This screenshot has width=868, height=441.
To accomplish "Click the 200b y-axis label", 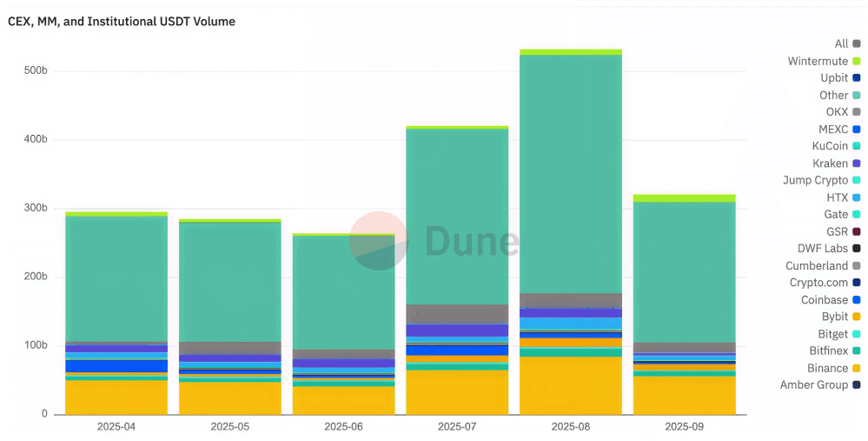I will tap(36, 277).
